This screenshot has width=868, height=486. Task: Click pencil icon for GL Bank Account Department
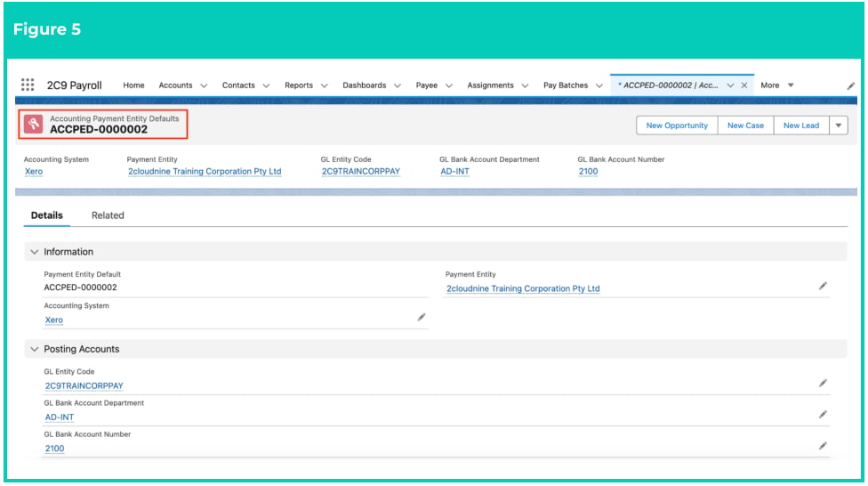click(x=824, y=415)
